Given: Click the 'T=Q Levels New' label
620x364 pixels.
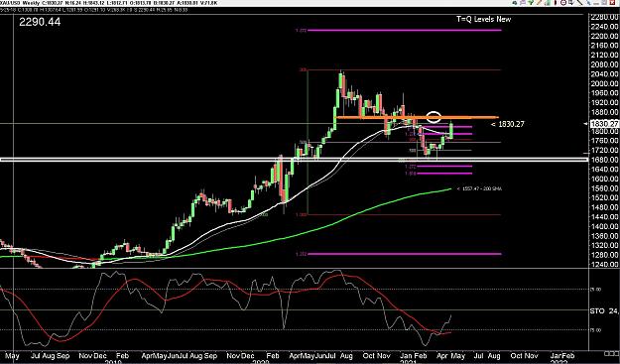Looking at the screenshot, I should click(x=483, y=19).
